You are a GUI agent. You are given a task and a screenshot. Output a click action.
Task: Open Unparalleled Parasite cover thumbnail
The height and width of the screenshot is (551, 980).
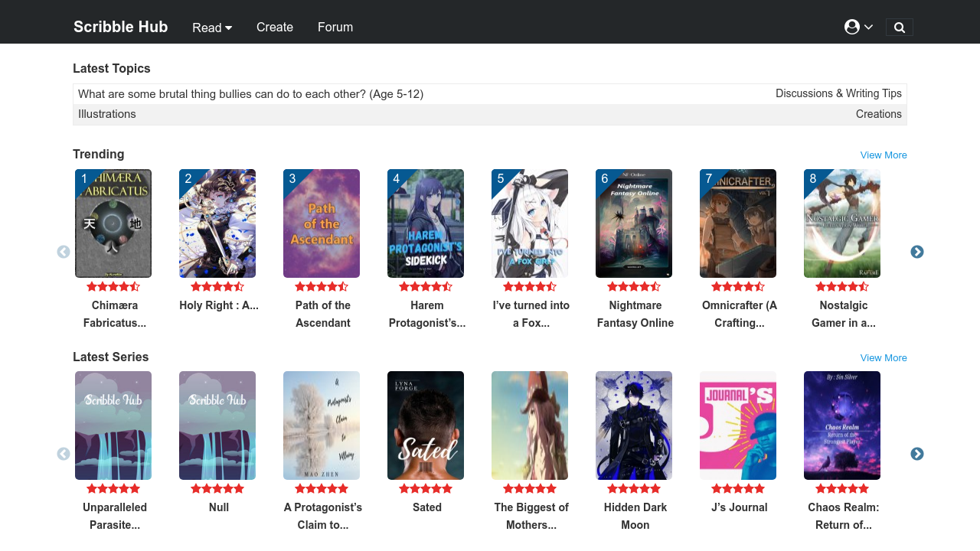click(x=113, y=425)
